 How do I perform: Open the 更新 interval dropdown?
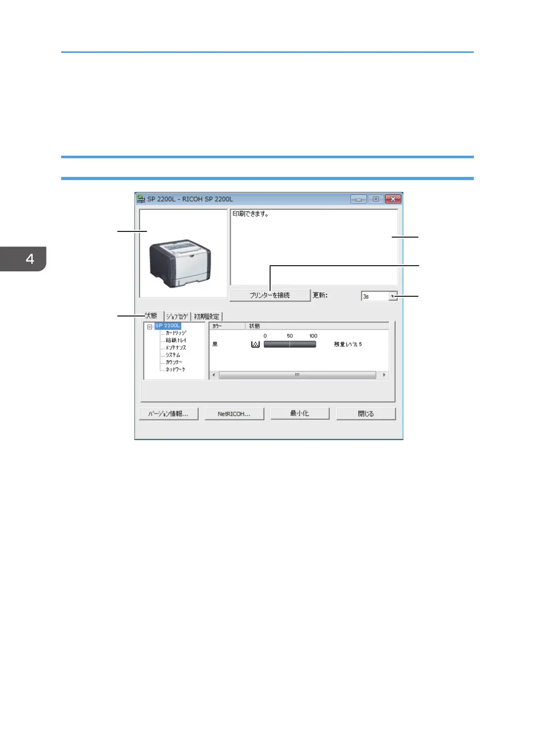coord(393,296)
